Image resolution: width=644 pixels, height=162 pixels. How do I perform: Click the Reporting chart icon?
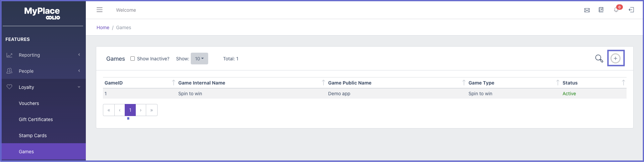pos(9,55)
